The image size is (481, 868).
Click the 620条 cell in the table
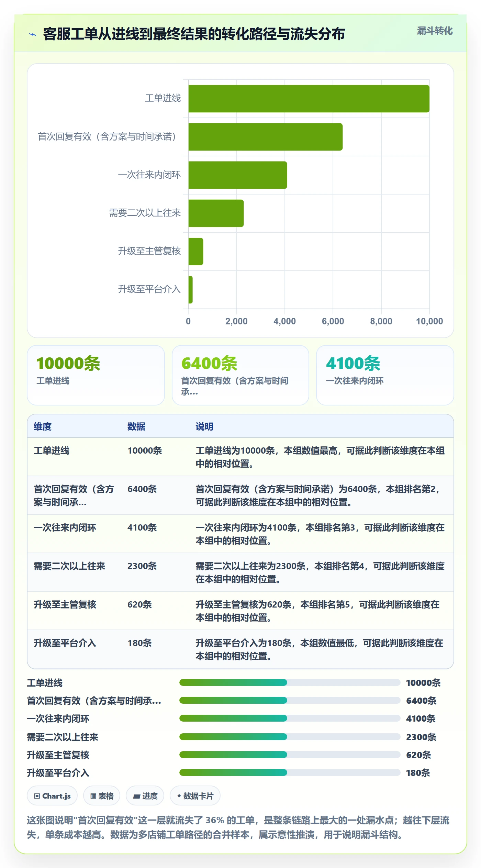[x=139, y=604]
